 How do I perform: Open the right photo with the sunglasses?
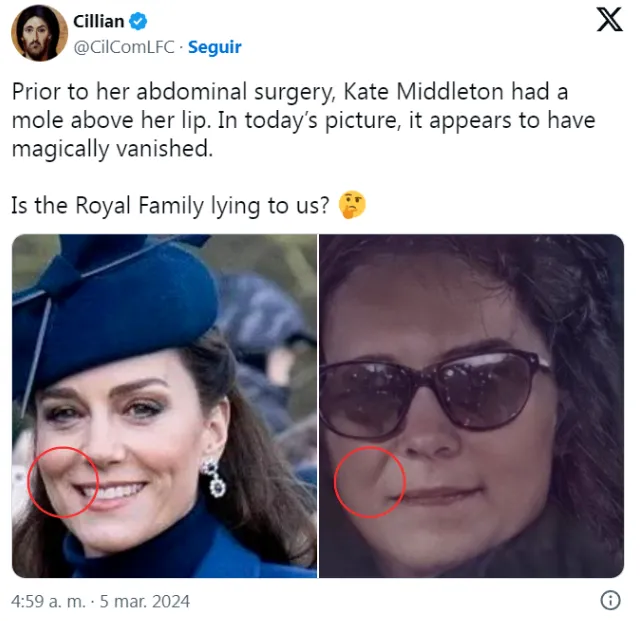tap(472, 406)
